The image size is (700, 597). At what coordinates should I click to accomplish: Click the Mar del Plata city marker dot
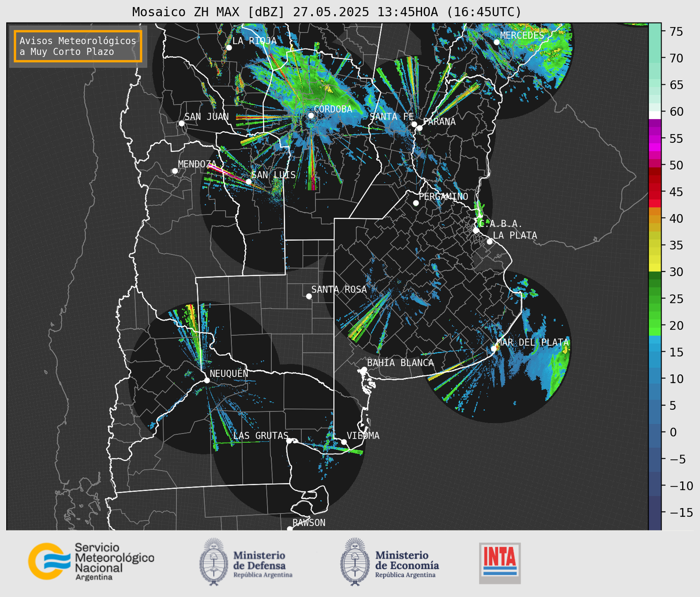(x=494, y=349)
